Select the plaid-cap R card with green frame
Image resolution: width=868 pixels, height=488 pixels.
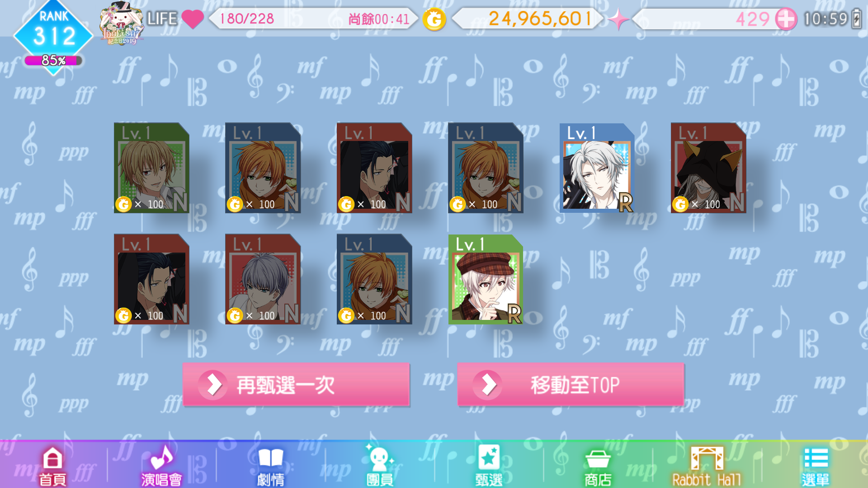[486, 279]
